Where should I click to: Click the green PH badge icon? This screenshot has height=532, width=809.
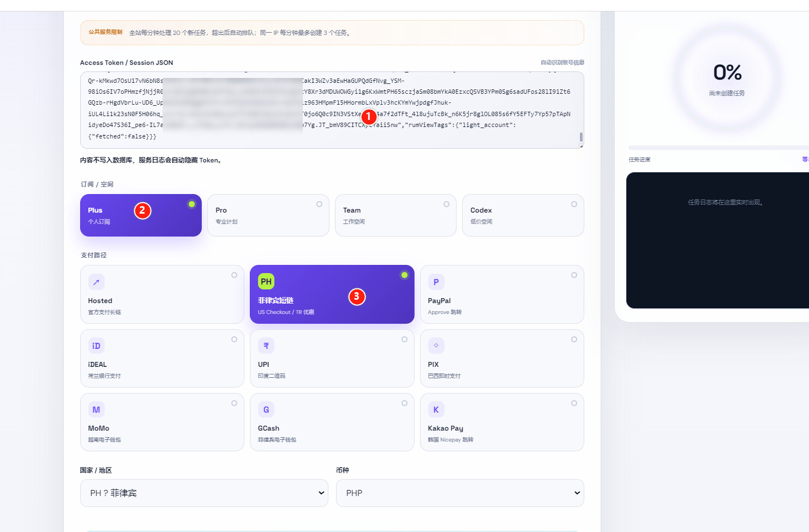tap(266, 282)
